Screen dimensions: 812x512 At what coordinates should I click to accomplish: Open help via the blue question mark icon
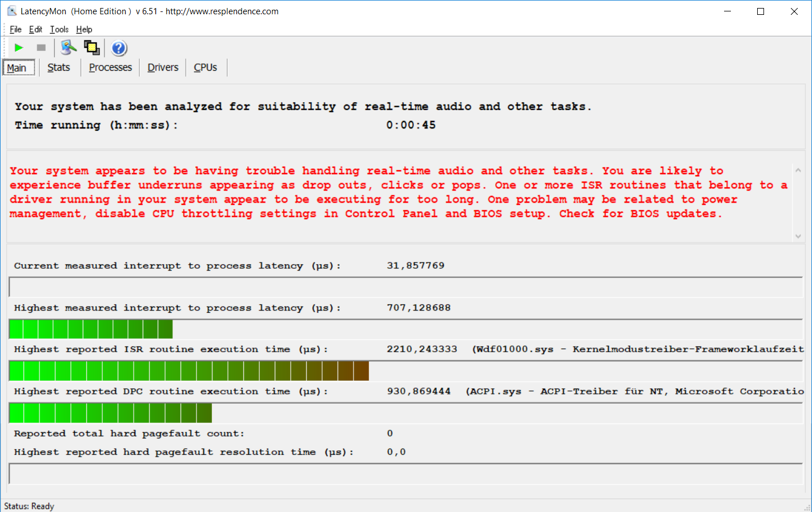pyautogui.click(x=119, y=49)
